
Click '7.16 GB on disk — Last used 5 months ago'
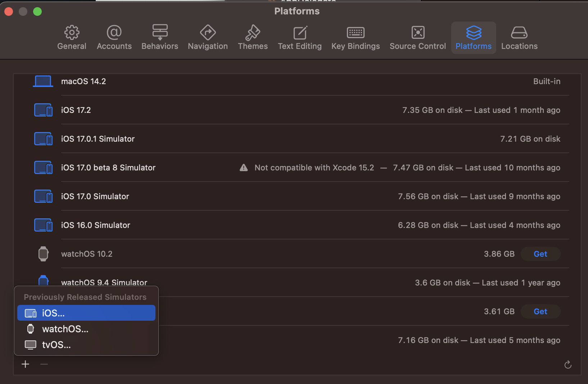(x=479, y=340)
